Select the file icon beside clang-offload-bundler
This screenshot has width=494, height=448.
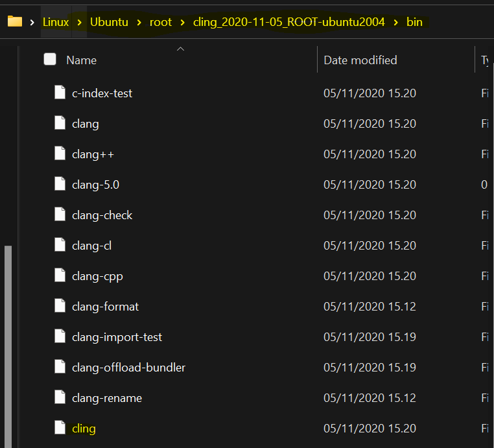60,367
